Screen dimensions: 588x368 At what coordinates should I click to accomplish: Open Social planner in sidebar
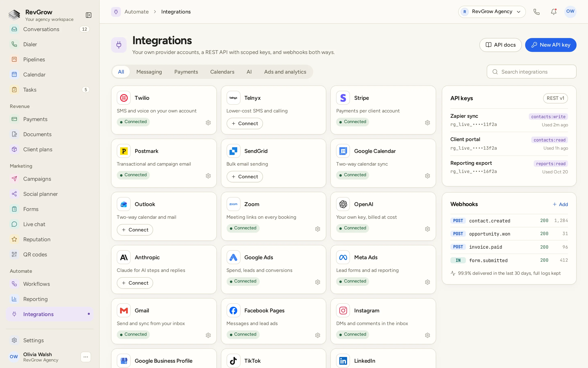tap(50, 194)
